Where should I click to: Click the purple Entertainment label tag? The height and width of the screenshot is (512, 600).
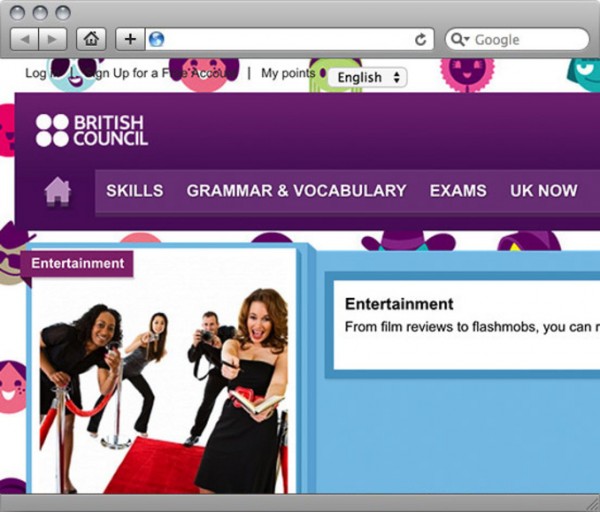[78, 264]
